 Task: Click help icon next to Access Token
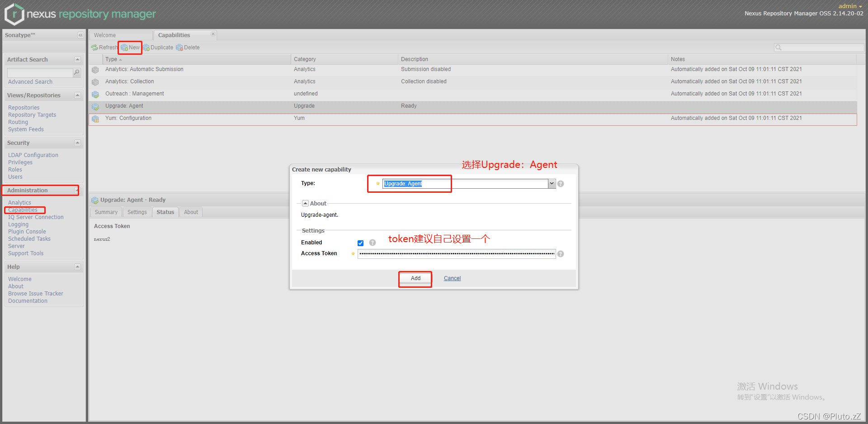(x=561, y=254)
